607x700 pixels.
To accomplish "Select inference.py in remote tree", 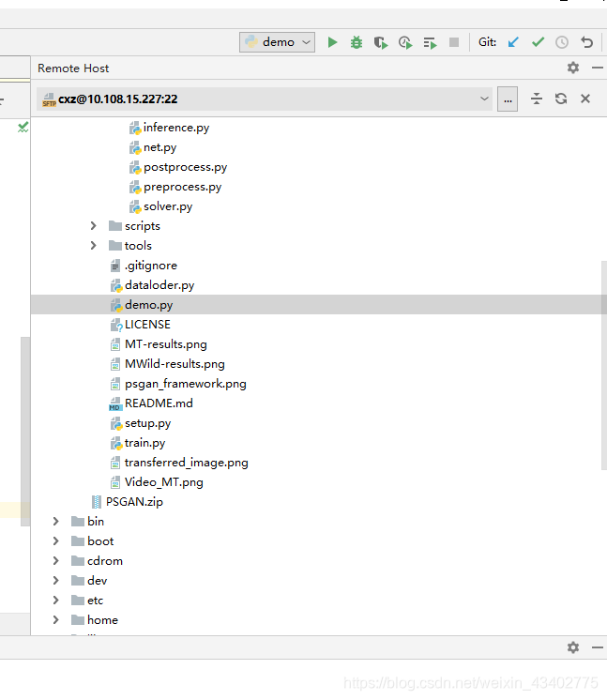I will [x=169, y=128].
